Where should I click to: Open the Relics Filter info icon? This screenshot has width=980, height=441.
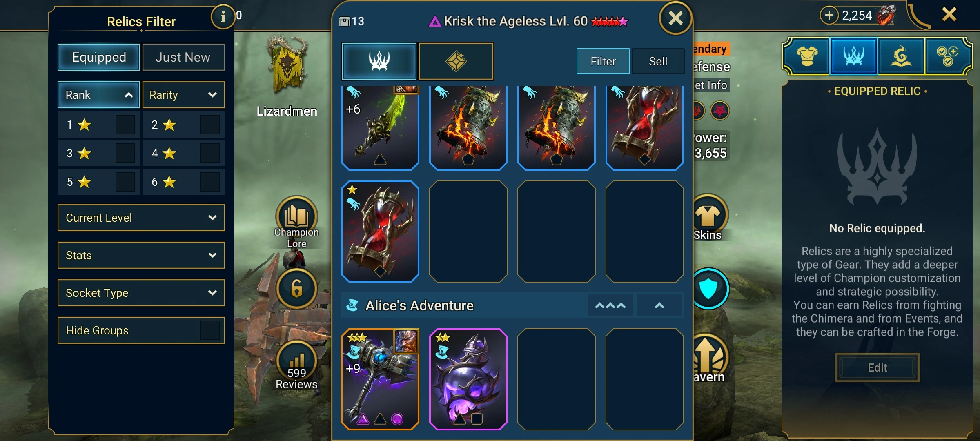[x=223, y=17]
